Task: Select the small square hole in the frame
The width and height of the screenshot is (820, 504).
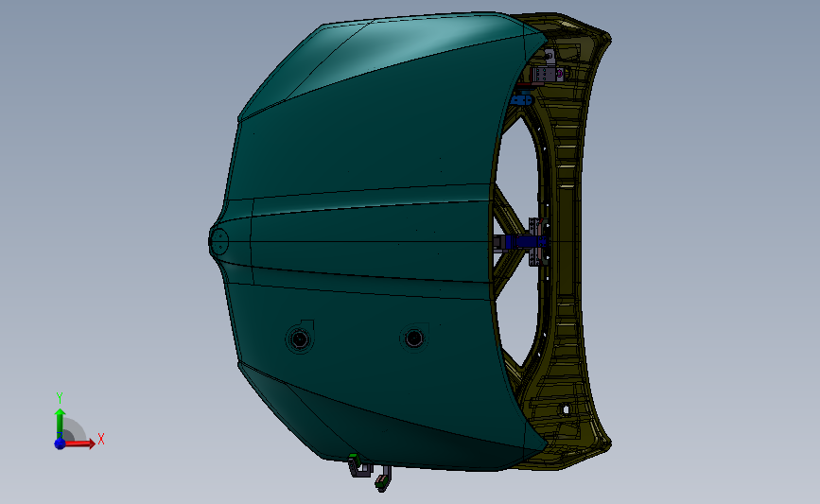Action: (x=566, y=409)
